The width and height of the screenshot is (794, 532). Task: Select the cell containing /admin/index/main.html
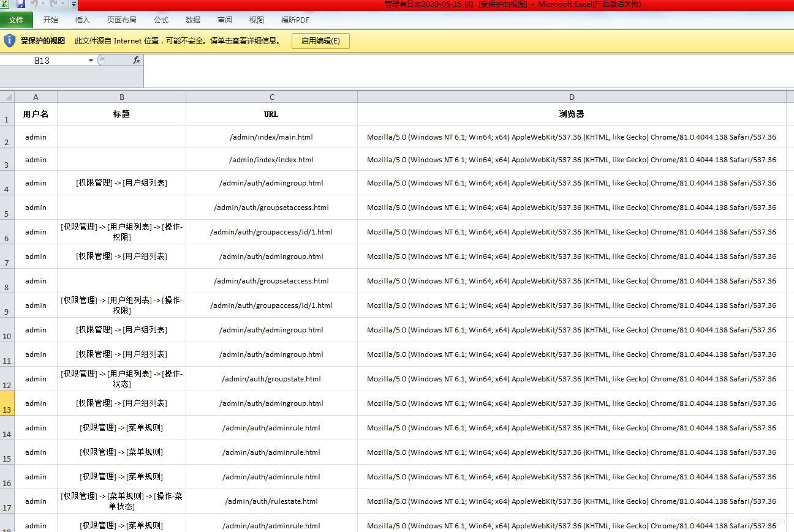tap(271, 137)
